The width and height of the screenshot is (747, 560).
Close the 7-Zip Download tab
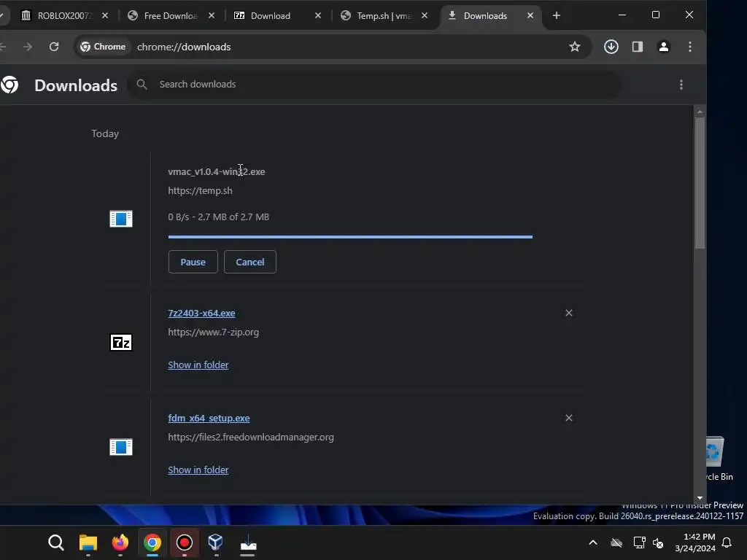pyautogui.click(x=318, y=16)
